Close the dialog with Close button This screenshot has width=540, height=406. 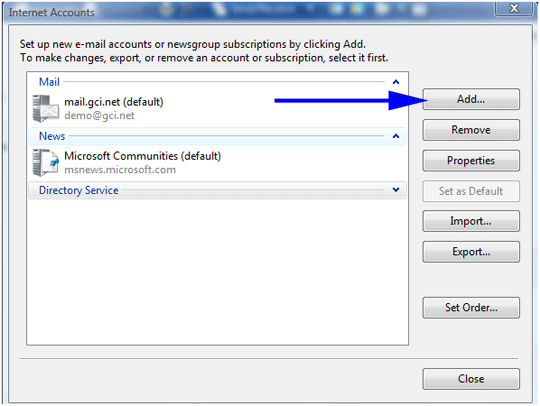tap(471, 379)
